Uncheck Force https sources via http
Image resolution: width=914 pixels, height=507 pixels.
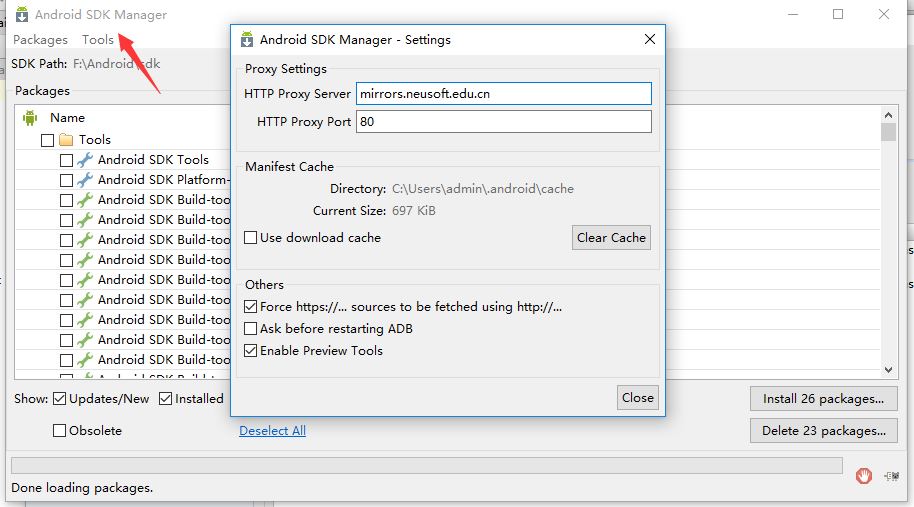(251, 307)
